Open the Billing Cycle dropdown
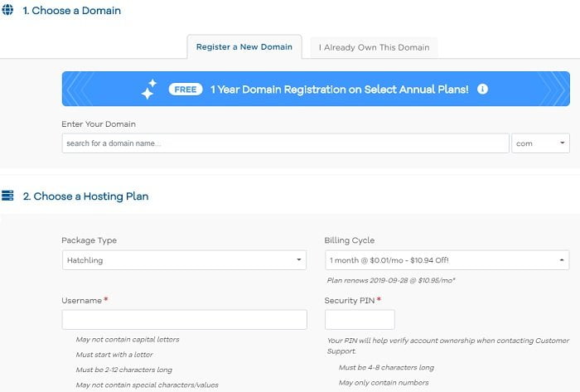Screen dimensions: 580x392 pyautogui.click(x=447, y=260)
